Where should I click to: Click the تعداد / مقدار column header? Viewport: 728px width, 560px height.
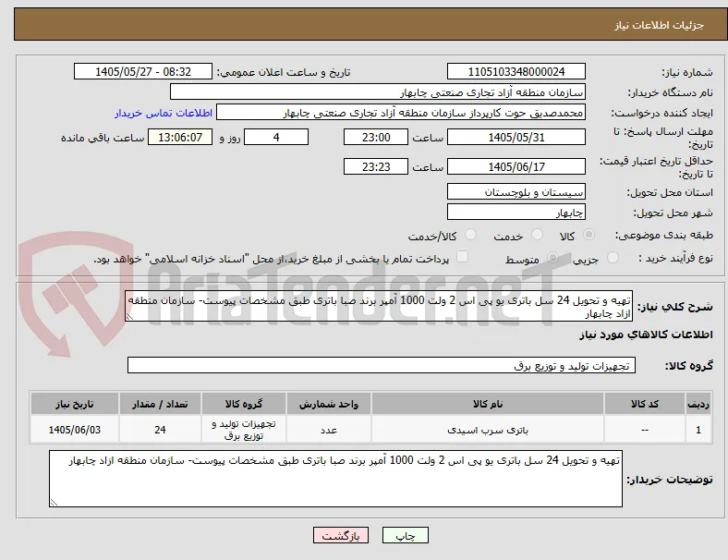(160, 404)
